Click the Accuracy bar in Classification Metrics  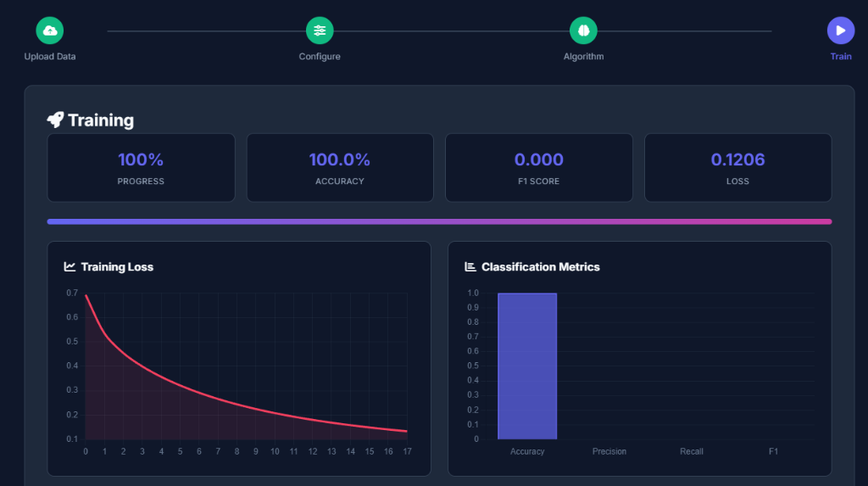click(527, 366)
